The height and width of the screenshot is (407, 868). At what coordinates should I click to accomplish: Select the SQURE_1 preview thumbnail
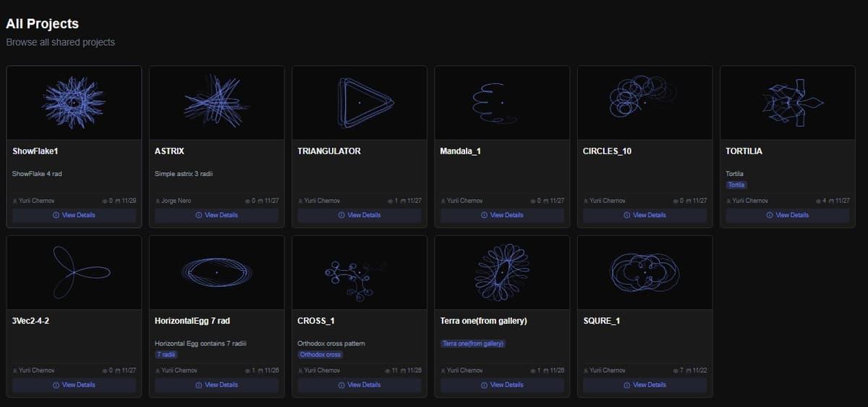644,272
